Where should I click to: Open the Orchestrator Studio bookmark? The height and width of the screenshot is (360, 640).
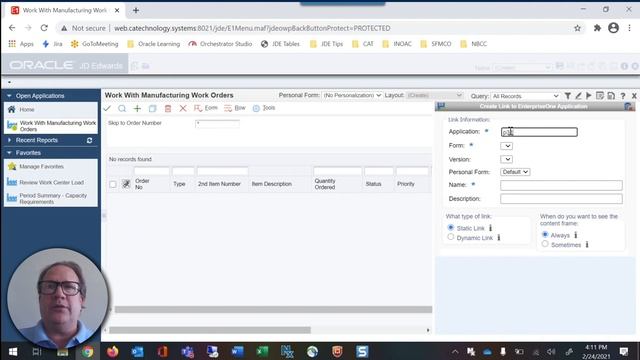(x=220, y=44)
